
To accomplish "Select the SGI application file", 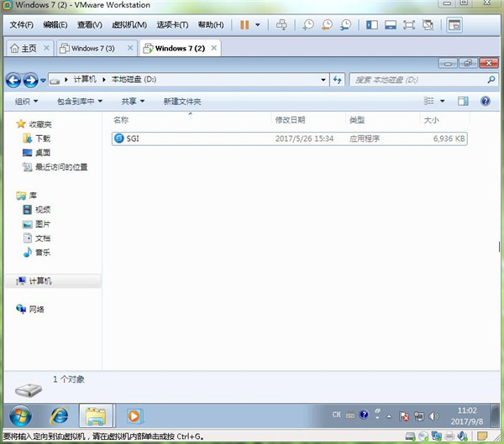I will pos(289,138).
